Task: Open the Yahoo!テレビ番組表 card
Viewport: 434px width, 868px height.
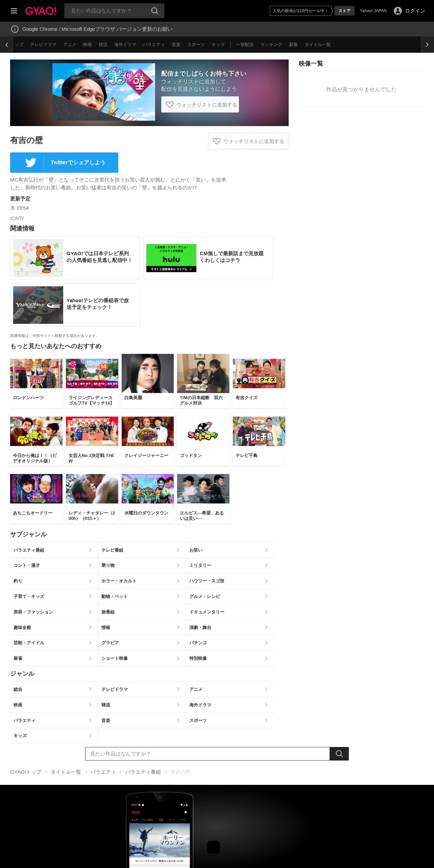Action: coord(75,305)
